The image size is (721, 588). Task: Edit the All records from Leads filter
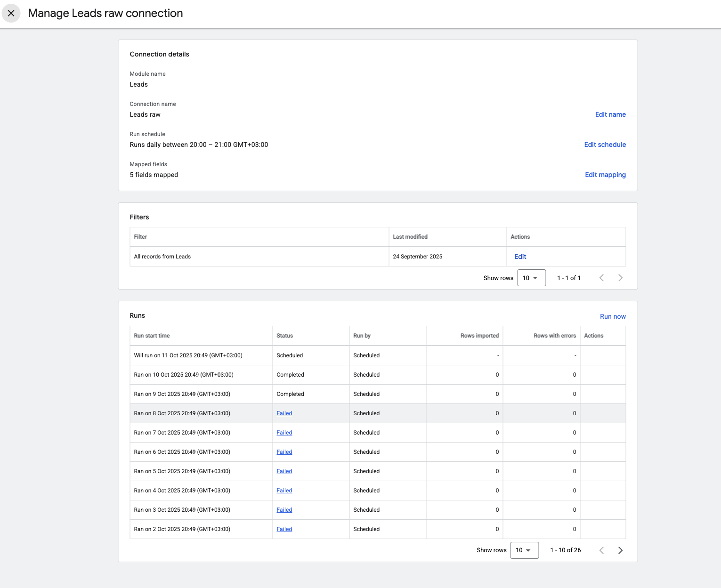click(520, 257)
